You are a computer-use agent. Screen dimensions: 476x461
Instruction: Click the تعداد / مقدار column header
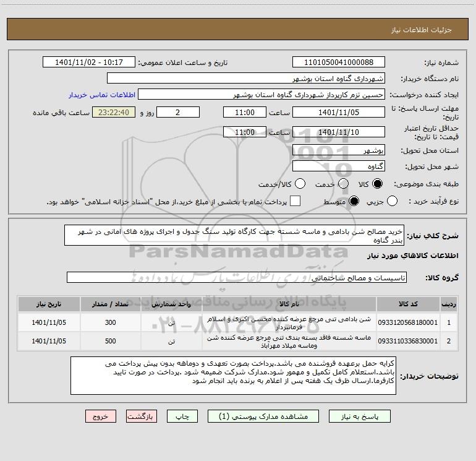(110, 304)
